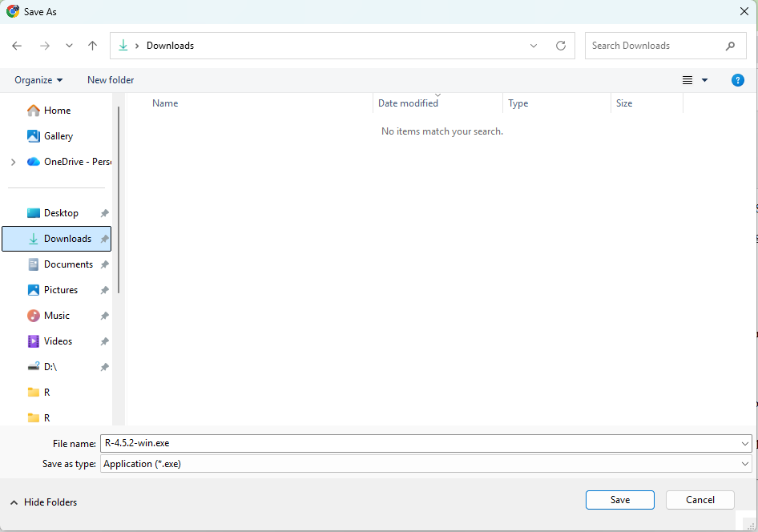758x532 pixels.
Task: Refresh the Downloads folder view
Action: (560, 46)
